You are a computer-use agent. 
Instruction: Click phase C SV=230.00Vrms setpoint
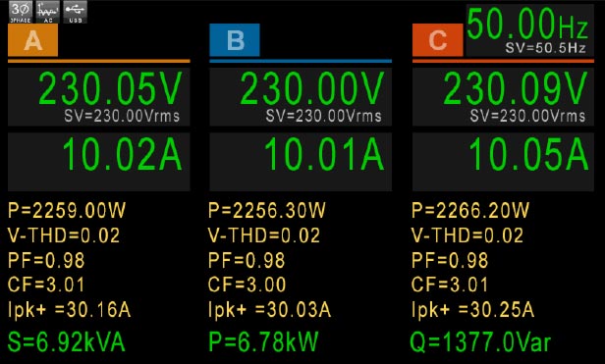click(x=527, y=116)
